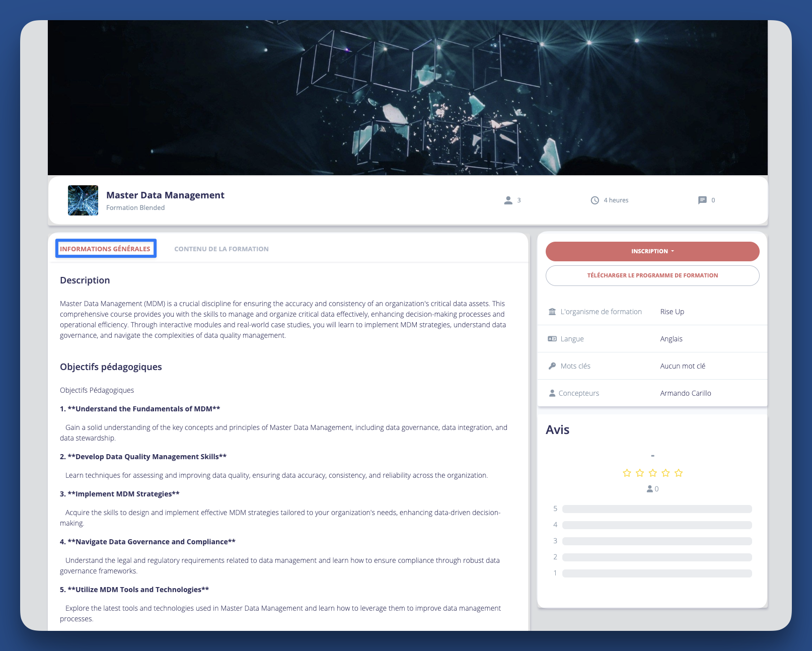Image resolution: width=812 pixels, height=651 pixels.
Task: Click the participants person icon
Action: (508, 200)
